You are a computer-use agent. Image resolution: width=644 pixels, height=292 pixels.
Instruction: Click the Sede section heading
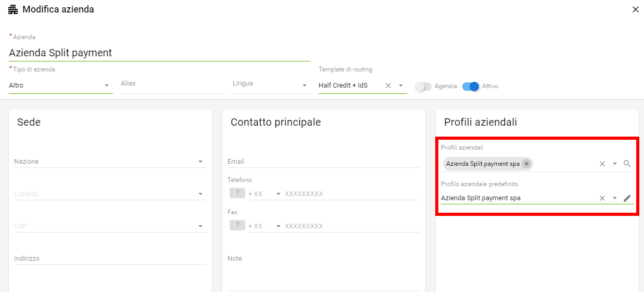(29, 122)
